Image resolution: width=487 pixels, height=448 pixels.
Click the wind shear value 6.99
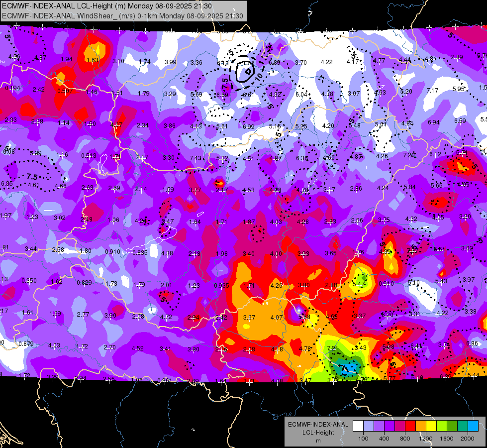248,127
